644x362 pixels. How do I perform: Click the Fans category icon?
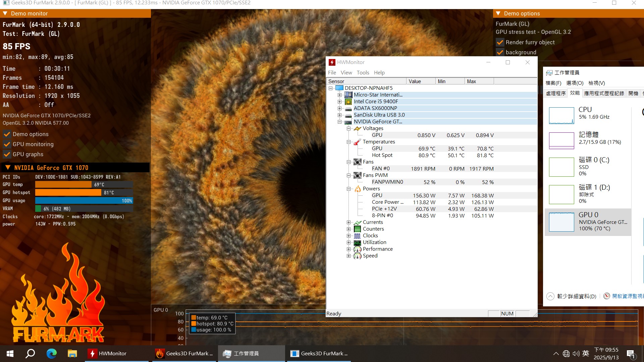(358, 162)
